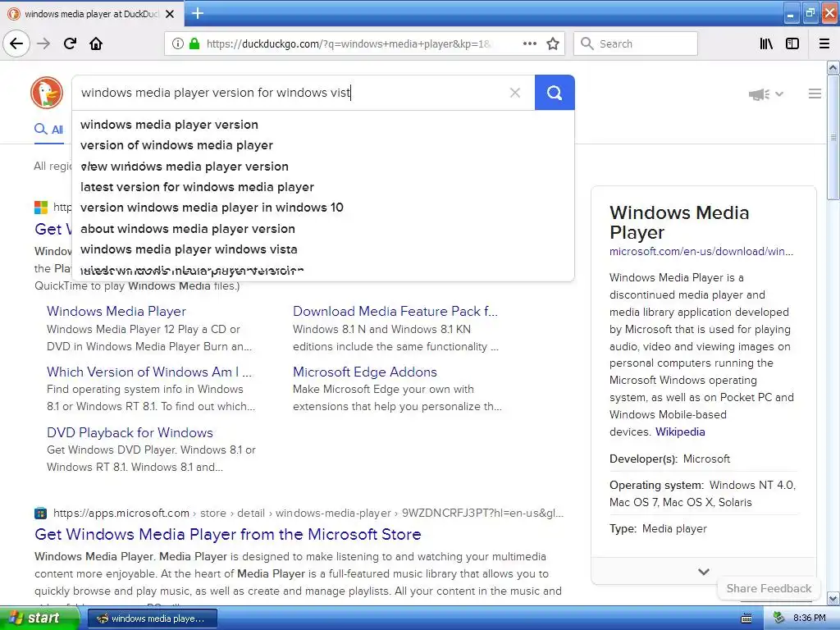Open the Windows Start menu
The image size is (840, 630).
tap(39, 618)
